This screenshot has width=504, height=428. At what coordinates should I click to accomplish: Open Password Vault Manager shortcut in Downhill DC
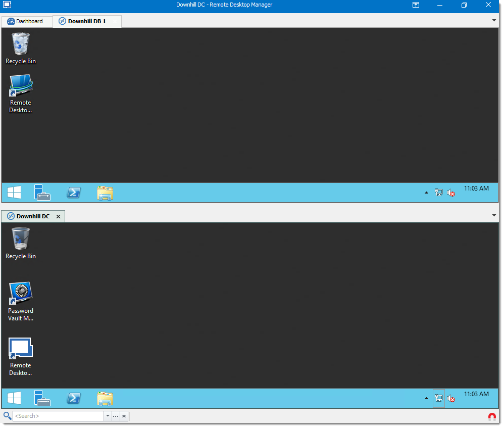[21, 301]
